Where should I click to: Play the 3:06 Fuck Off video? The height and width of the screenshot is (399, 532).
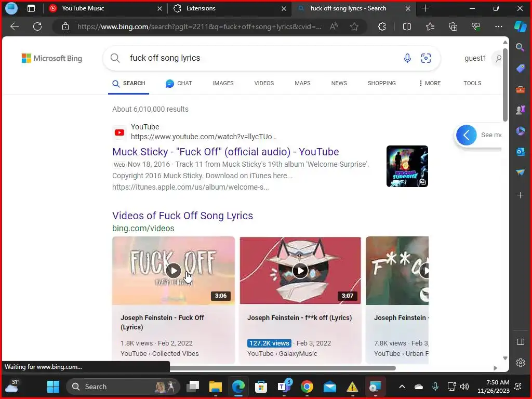174,271
